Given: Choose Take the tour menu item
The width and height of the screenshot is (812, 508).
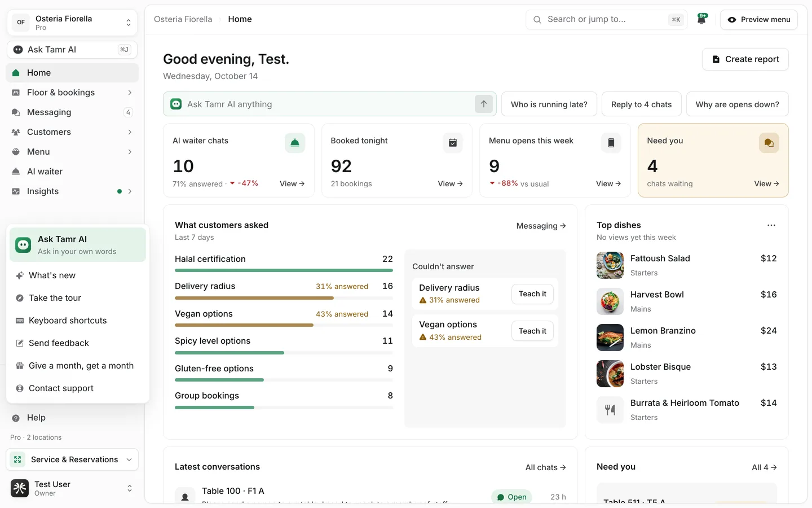Looking at the screenshot, I should pyautogui.click(x=78, y=298).
